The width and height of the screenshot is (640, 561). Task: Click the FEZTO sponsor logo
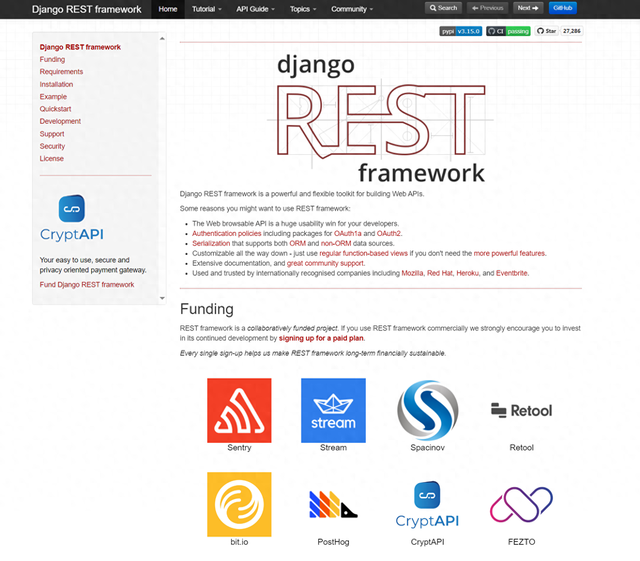point(521,504)
